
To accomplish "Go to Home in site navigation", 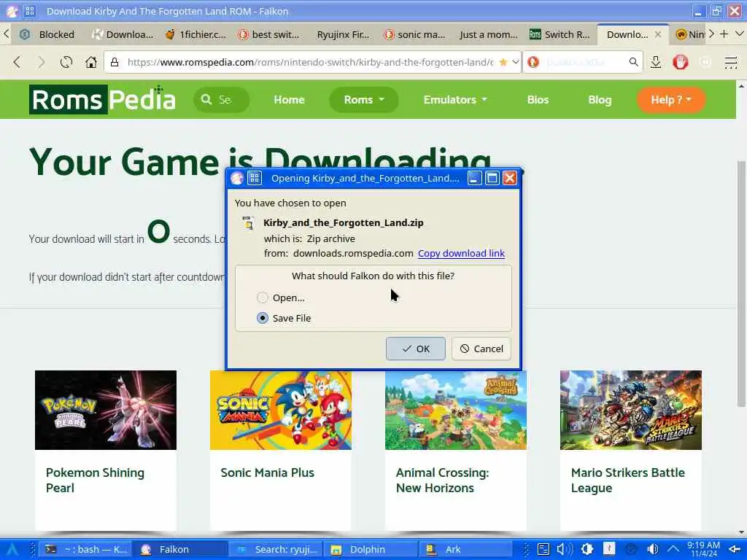I will click(x=289, y=99).
